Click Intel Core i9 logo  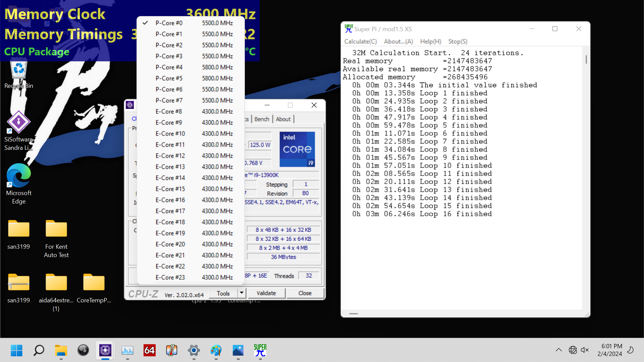[297, 149]
